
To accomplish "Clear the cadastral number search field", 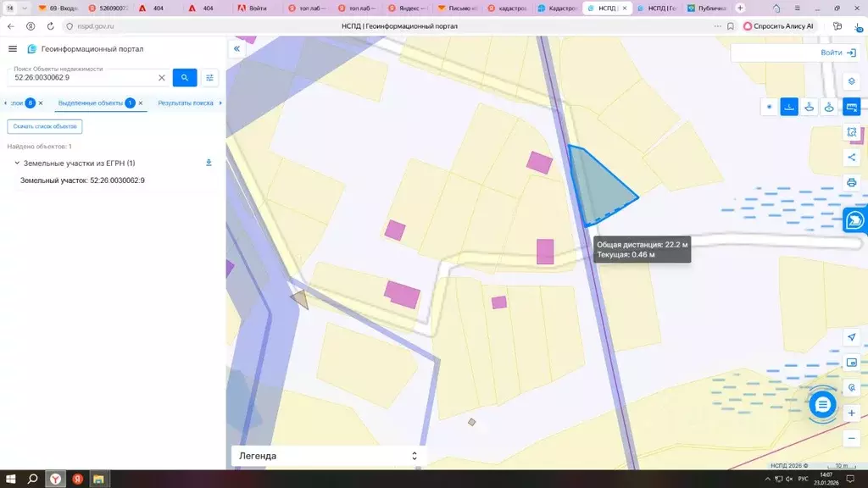I will point(162,78).
